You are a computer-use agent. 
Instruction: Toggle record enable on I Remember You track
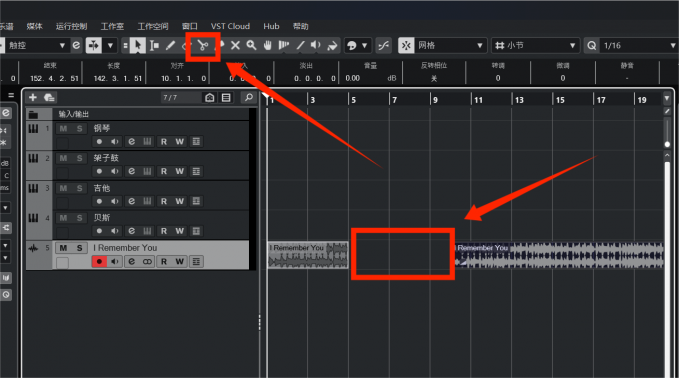[x=99, y=262]
